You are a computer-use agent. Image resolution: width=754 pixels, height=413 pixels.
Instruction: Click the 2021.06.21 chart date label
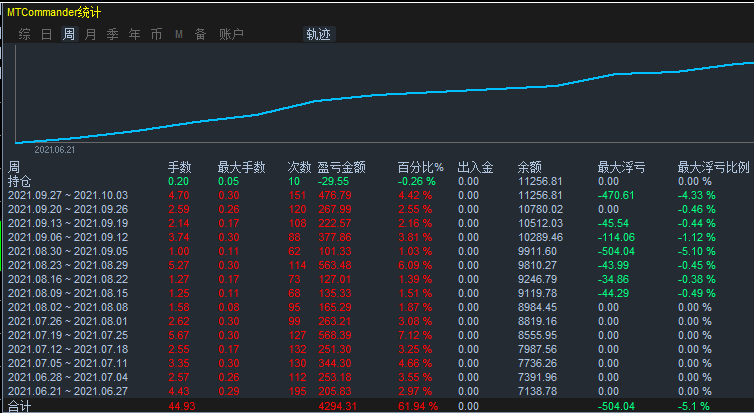(x=54, y=150)
